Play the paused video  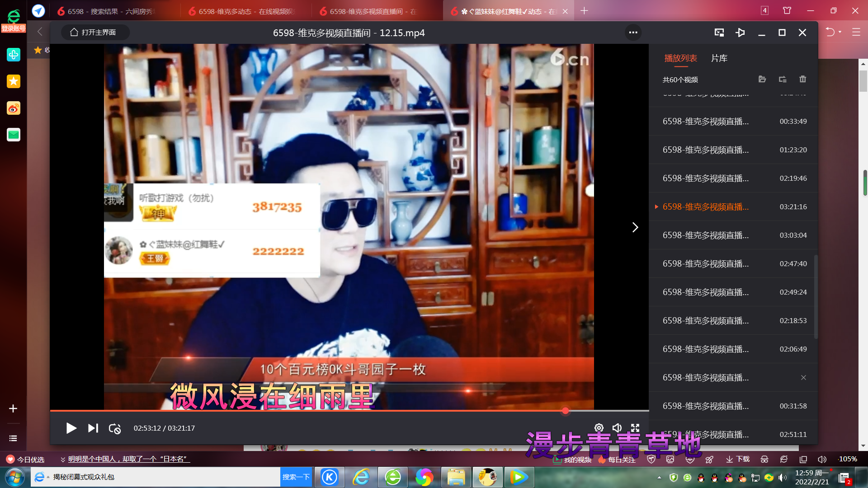(x=71, y=428)
